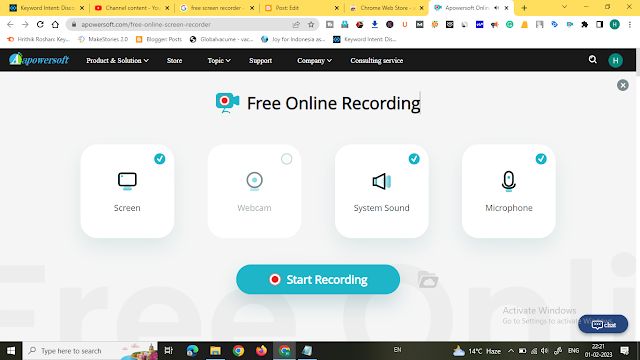Viewport: 640px width, 360px height.
Task: Click the camera recorder icon beside Free Online Recording
Action: coord(227,102)
